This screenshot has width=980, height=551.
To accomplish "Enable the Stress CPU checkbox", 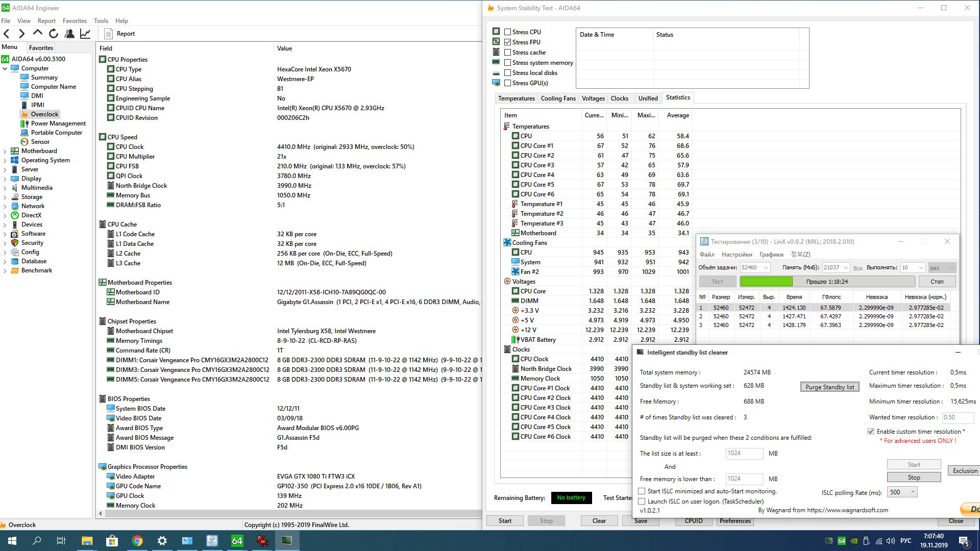I will [508, 32].
